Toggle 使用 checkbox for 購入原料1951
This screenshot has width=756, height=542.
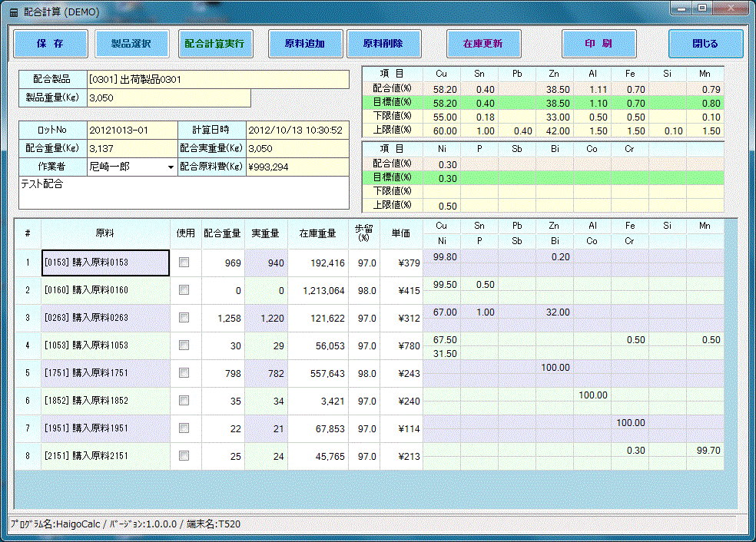coord(184,428)
